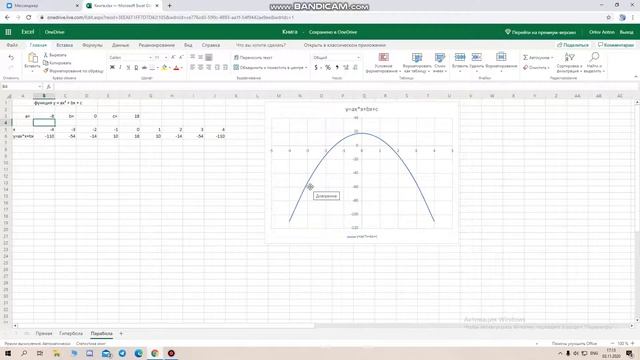
Task: Switch to the Рецензирование tab
Action: click(156, 45)
